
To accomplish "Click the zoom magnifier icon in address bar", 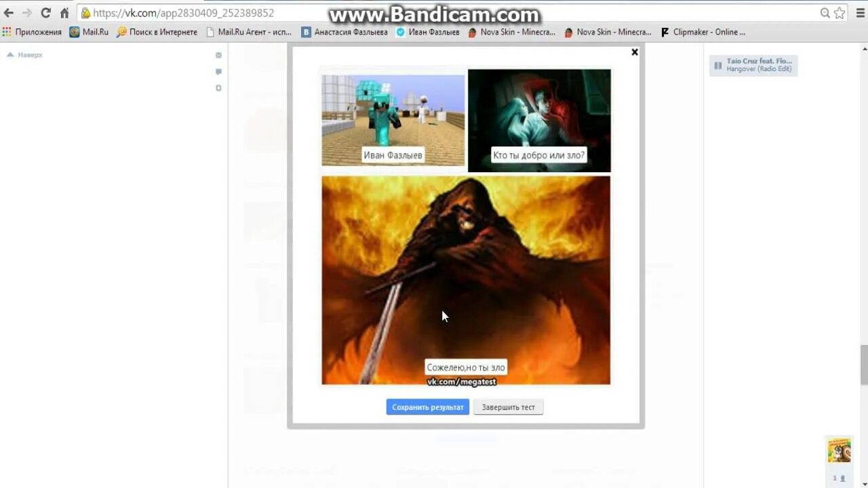I will (825, 13).
